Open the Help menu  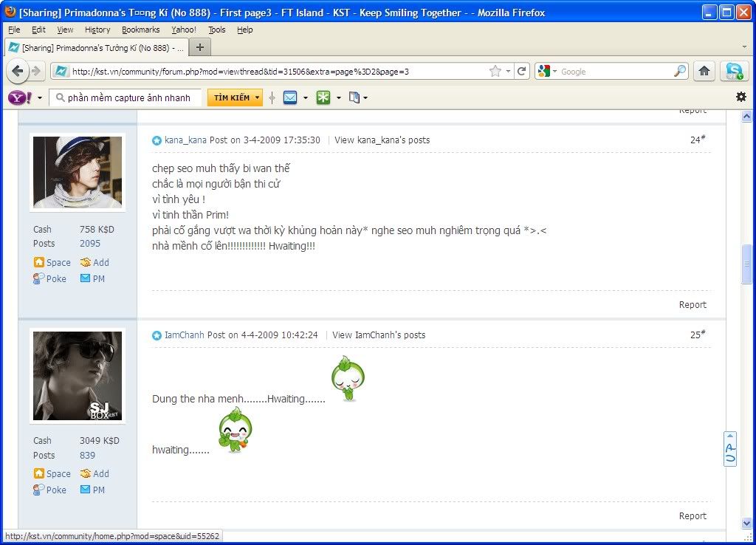coord(245,30)
